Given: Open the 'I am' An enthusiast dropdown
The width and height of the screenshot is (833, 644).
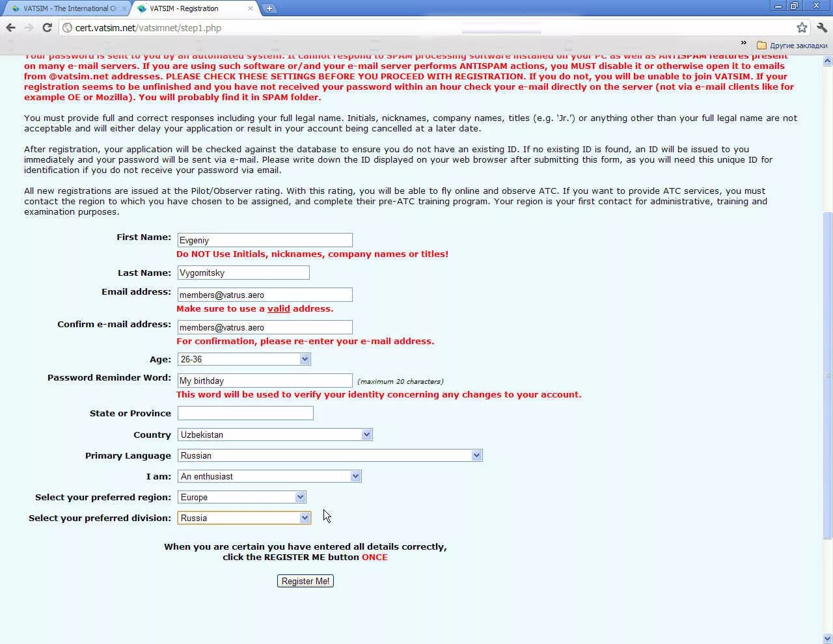Looking at the screenshot, I should [x=269, y=476].
